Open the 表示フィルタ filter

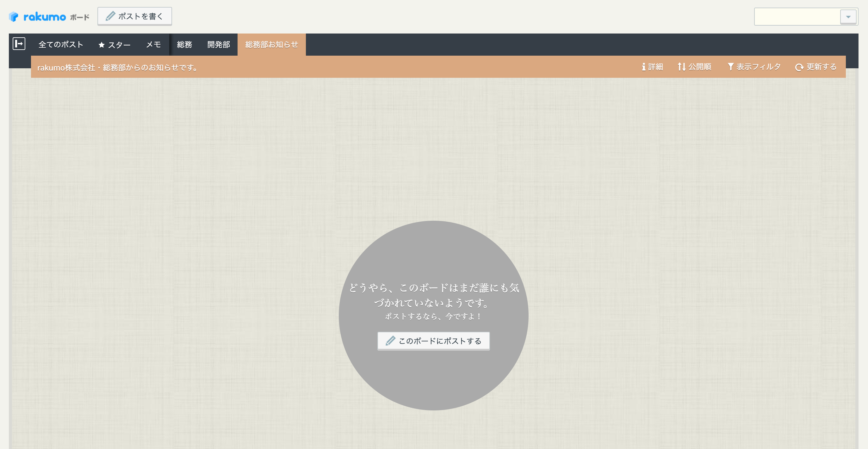(754, 67)
